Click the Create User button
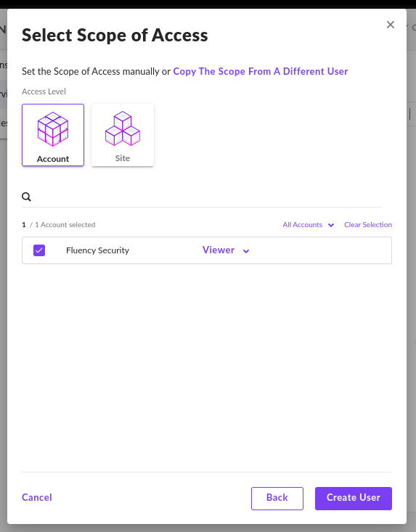Screen dimensions: 416x532 click(x=354, y=499)
